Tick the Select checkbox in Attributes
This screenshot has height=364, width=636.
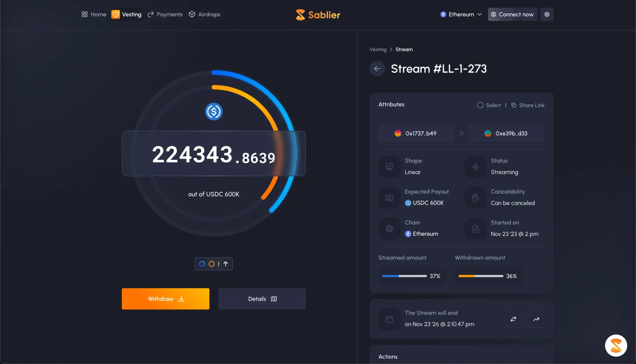[480, 105]
